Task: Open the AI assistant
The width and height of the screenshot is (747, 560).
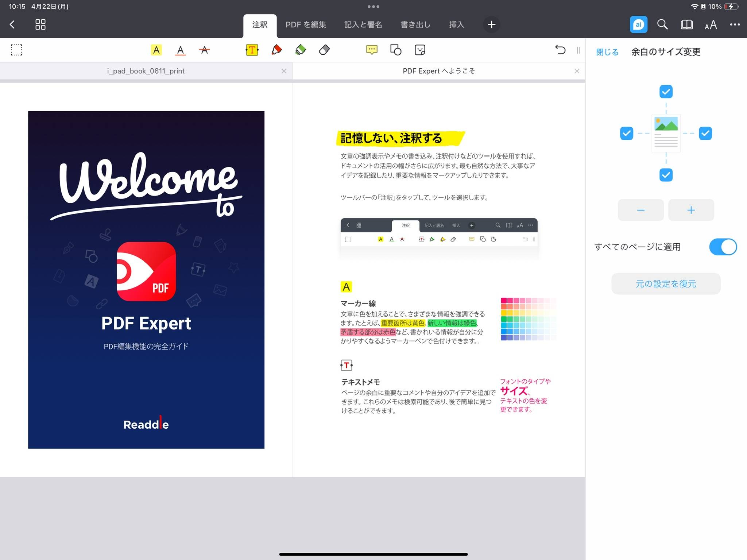Action: pos(638,24)
